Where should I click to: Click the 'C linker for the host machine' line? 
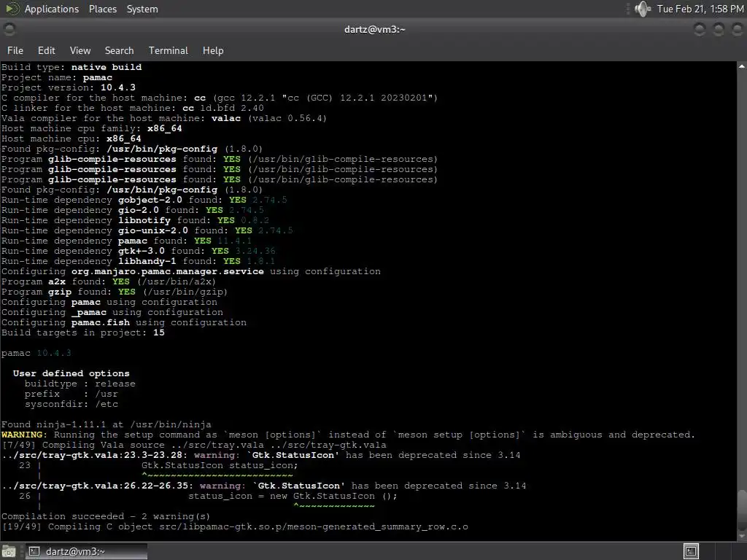[133, 108]
